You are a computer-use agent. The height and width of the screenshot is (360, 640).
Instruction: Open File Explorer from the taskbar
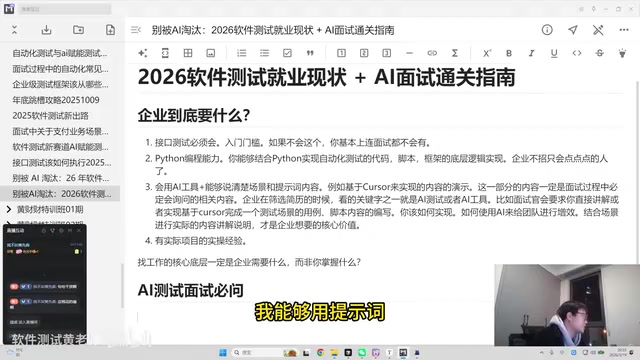click(x=334, y=353)
